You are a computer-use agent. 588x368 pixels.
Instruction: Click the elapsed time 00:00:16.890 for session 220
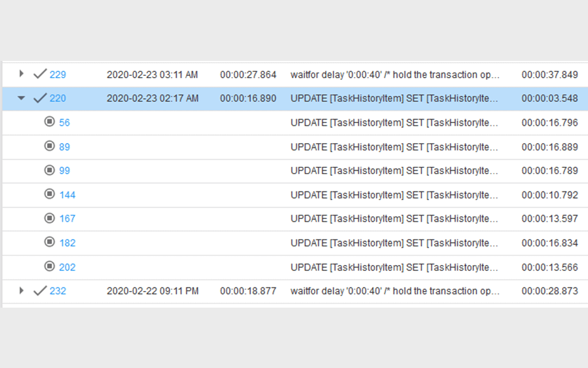(249, 98)
